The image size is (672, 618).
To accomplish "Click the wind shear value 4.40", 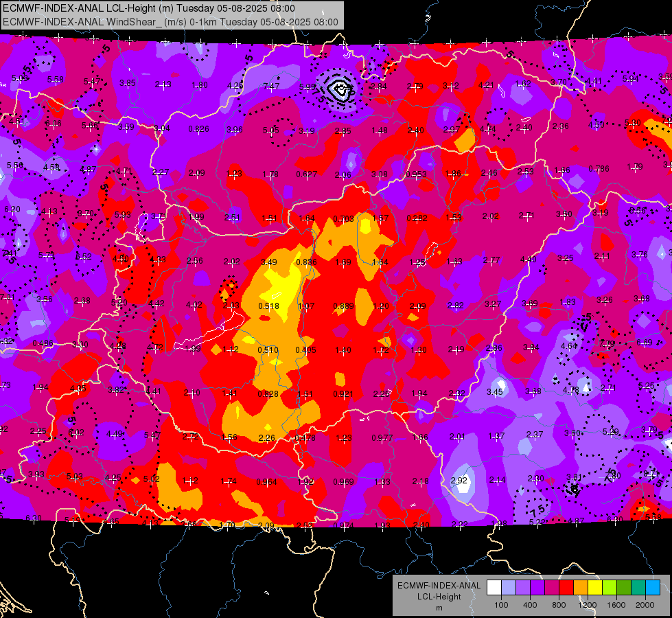I will 528,259.
